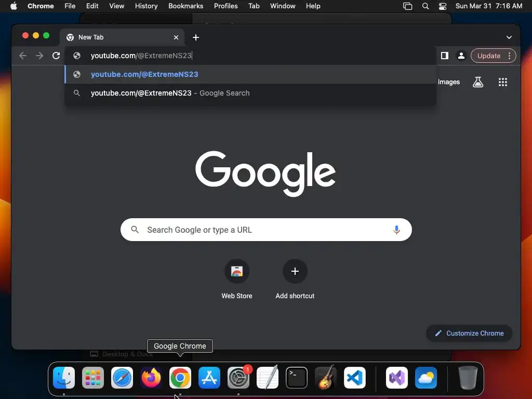Launch GarageBand from the Dock
Image resolution: width=532 pixels, height=399 pixels.
click(x=326, y=378)
